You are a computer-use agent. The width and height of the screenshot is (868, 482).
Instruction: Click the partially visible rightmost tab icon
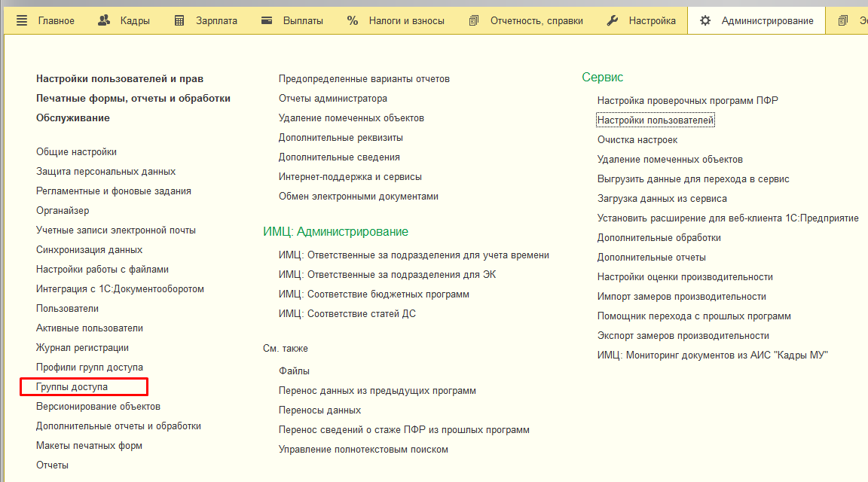tap(842, 20)
